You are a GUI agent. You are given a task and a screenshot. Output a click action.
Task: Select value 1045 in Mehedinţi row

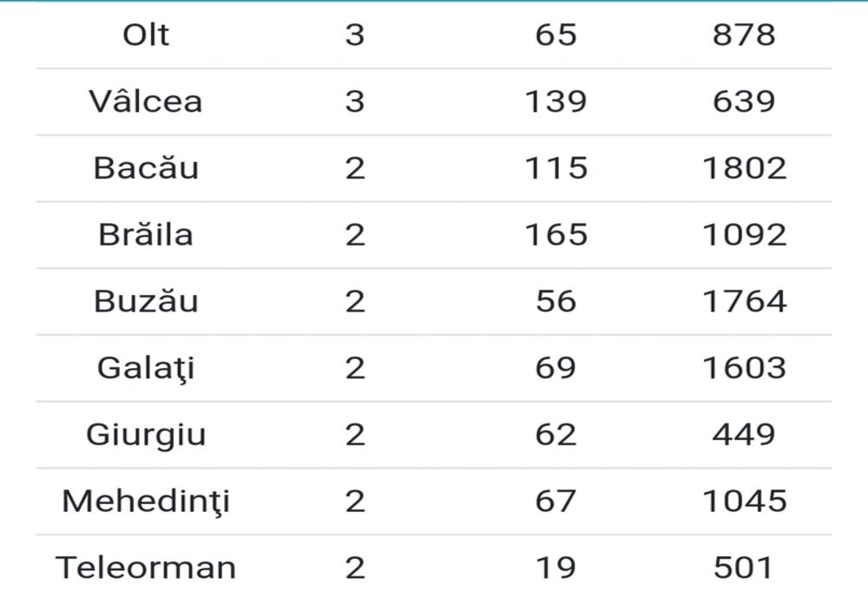coord(744,501)
